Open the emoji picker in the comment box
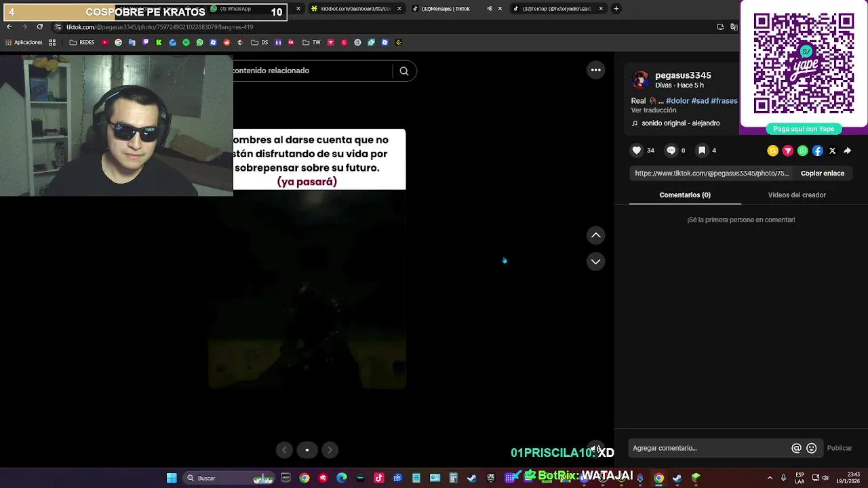This screenshot has height=488, width=868. pyautogui.click(x=812, y=448)
